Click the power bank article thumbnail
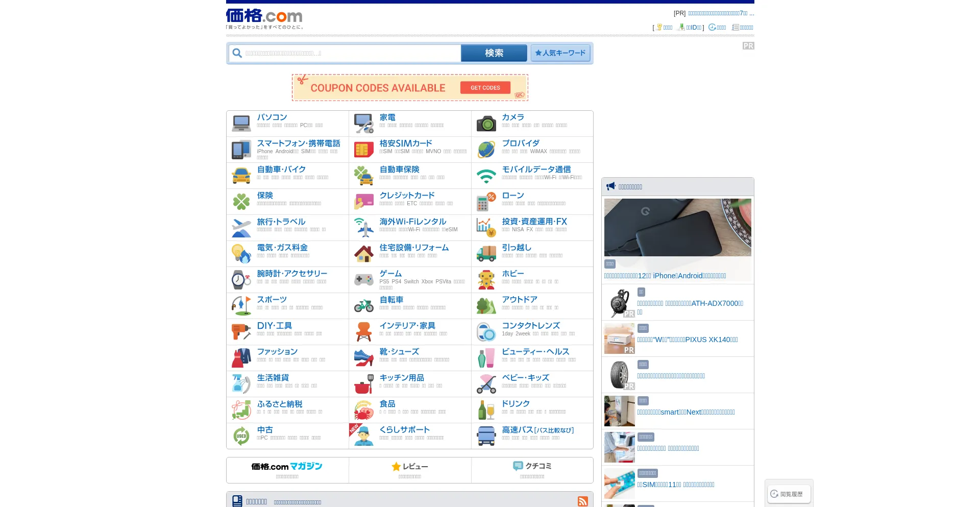 point(677,228)
